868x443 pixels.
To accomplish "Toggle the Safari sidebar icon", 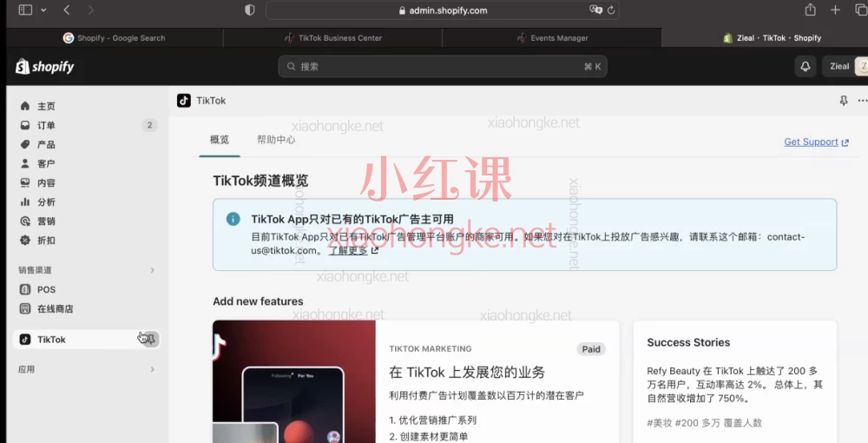I will point(25,10).
